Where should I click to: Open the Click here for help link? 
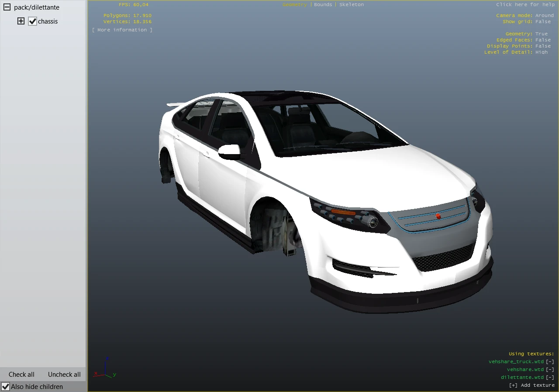tap(524, 4)
